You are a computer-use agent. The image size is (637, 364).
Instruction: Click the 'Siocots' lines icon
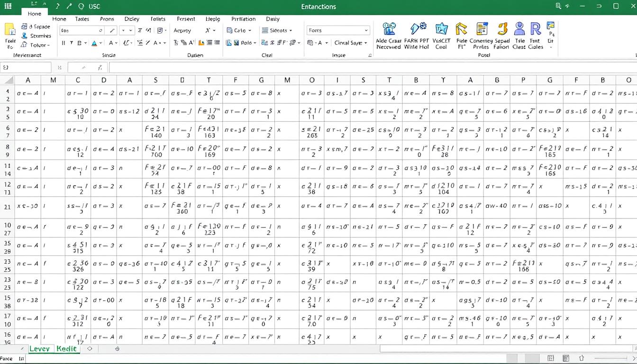(265, 30)
